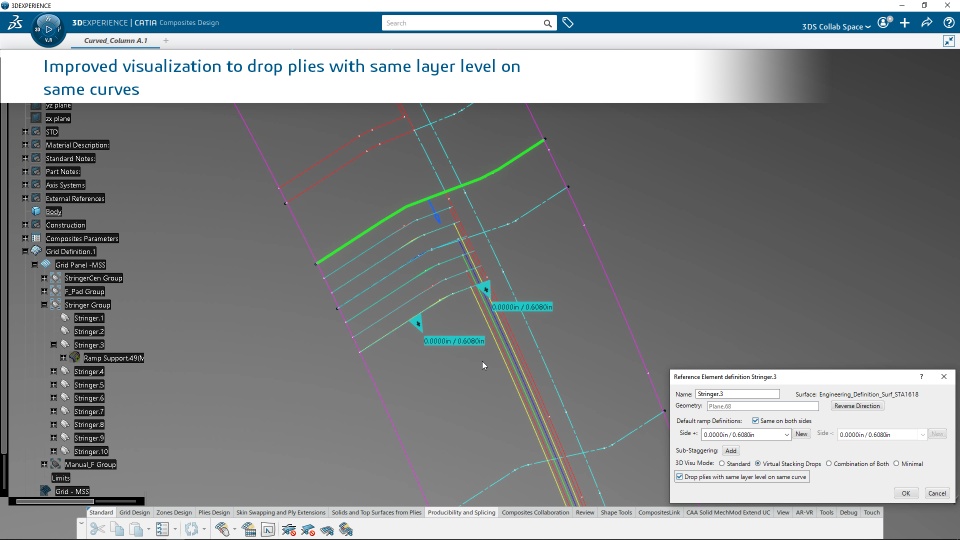Viewport: 960px width, 540px height.
Task: Click the search magnifier icon
Action: click(x=547, y=23)
